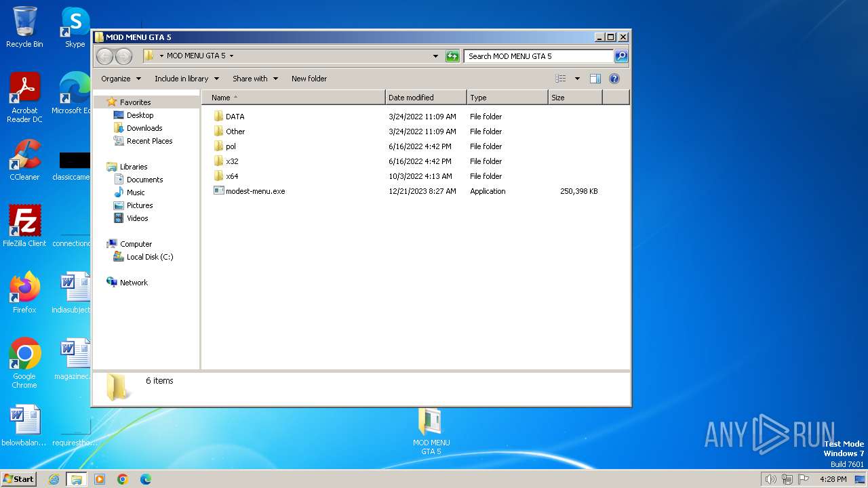This screenshot has width=868, height=488.
Task: Select the x64 folder icon
Action: tap(218, 176)
